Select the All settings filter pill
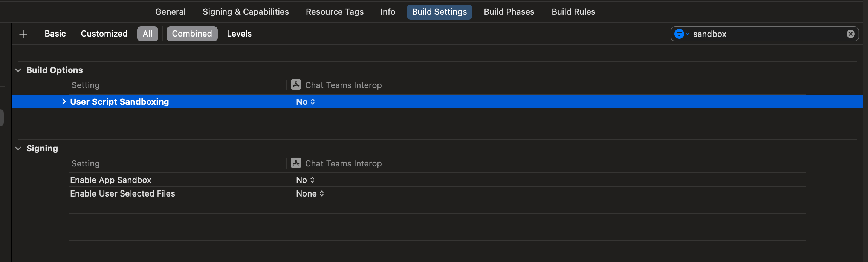 [x=148, y=34]
